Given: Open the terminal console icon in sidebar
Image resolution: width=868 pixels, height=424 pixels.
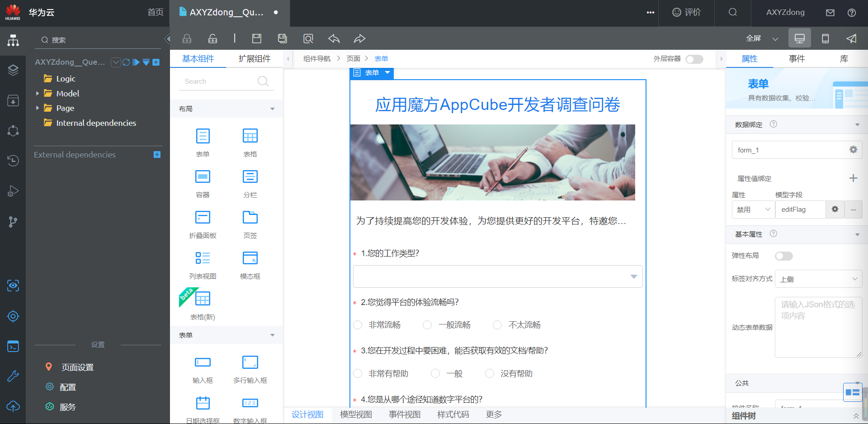Looking at the screenshot, I should [x=13, y=346].
